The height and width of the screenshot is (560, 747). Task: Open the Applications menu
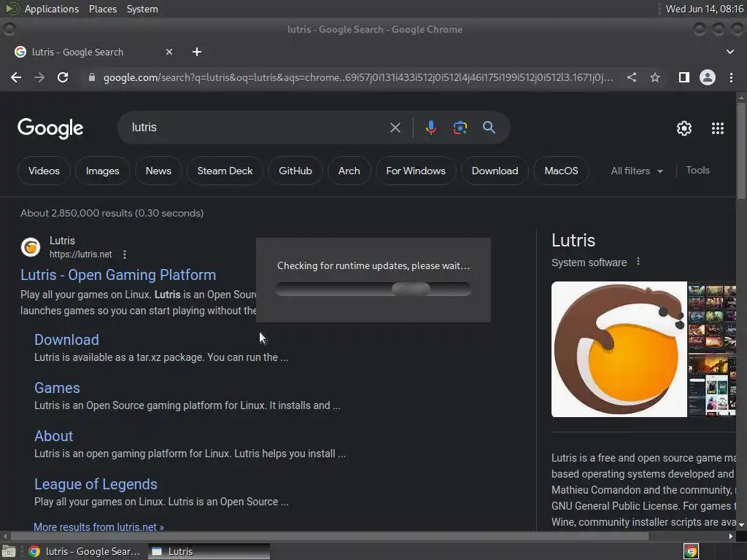[x=52, y=9]
